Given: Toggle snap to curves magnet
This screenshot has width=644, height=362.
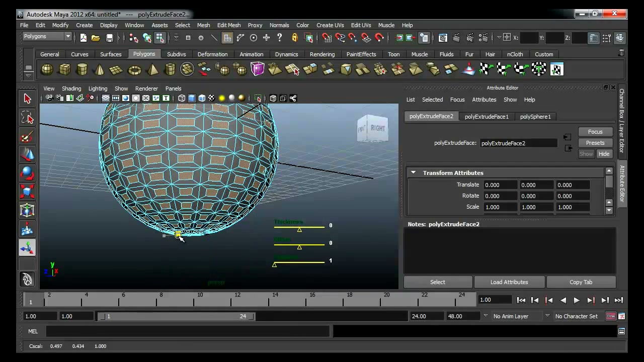Looking at the screenshot, I should [340, 38].
